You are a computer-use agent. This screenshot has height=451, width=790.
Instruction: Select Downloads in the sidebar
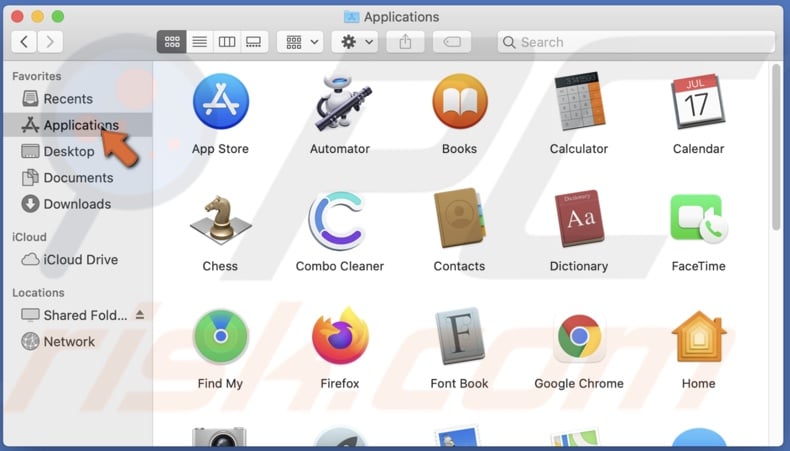click(x=77, y=204)
